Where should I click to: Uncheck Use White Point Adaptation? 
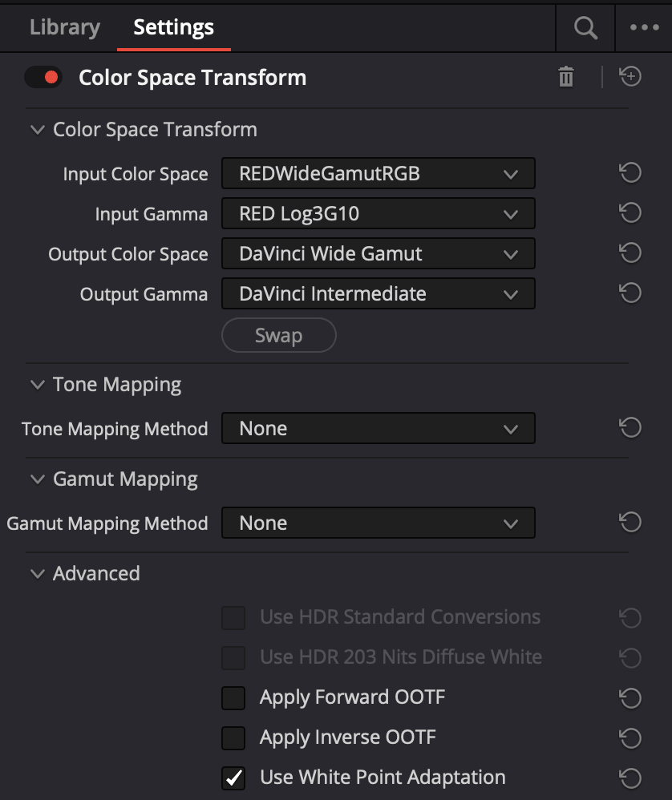click(233, 778)
